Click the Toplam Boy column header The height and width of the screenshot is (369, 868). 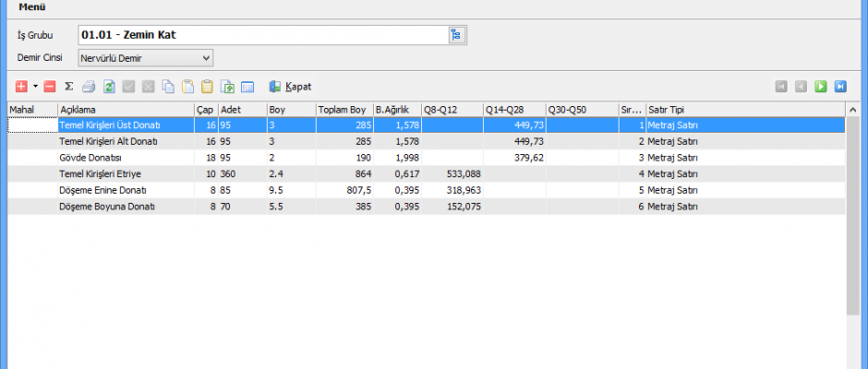(x=344, y=109)
